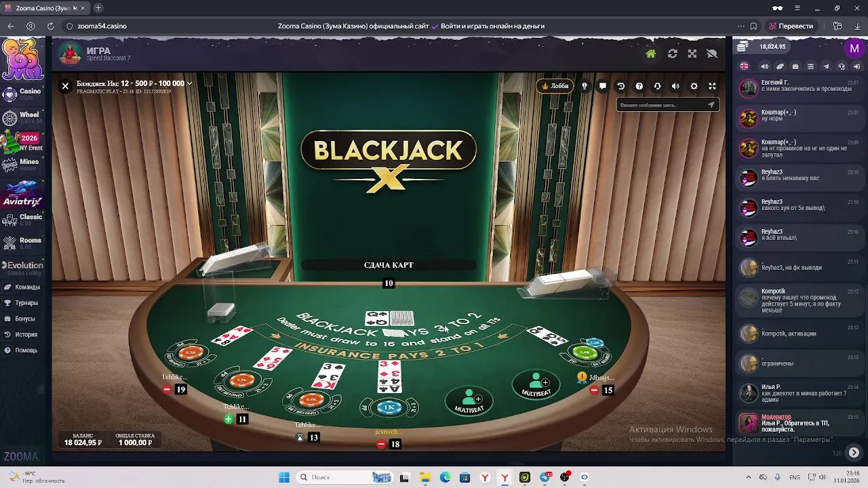Open the help question mark icon
The image size is (868, 488).
pos(639,86)
